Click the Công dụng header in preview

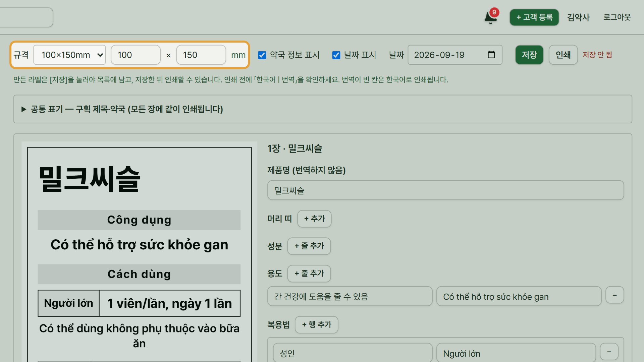click(139, 220)
